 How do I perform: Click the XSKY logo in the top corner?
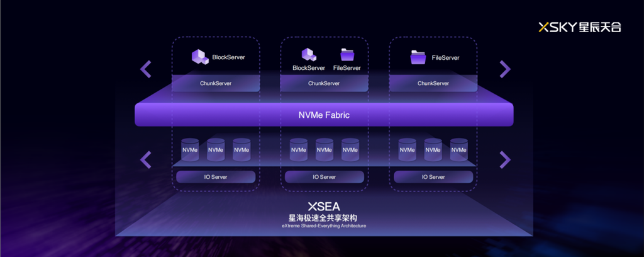coord(557,28)
